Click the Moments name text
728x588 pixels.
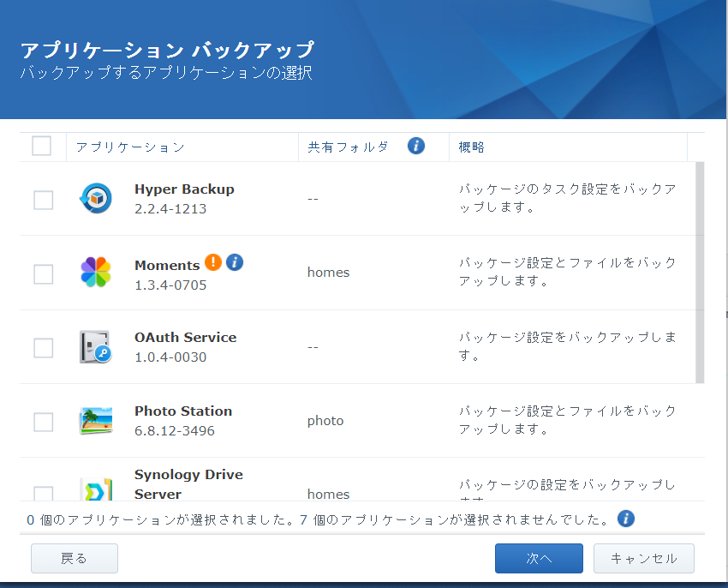(167, 266)
